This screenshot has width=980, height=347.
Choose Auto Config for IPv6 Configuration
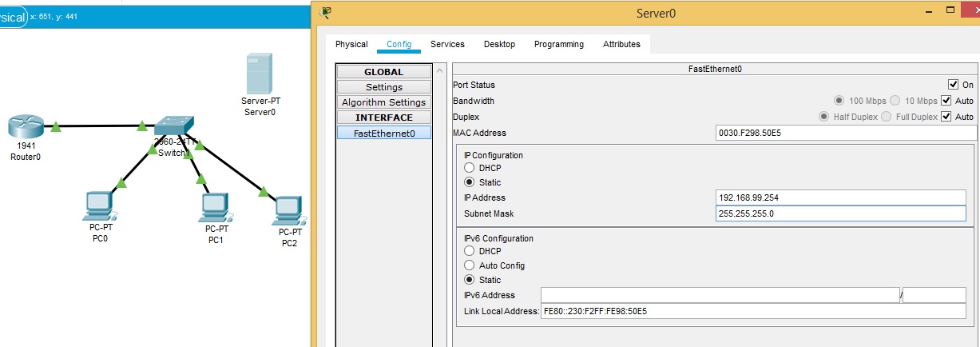470,265
